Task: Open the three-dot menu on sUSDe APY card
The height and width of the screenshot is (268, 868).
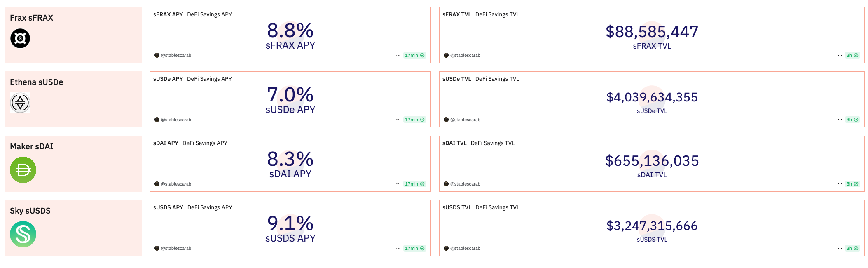Action: point(398,119)
